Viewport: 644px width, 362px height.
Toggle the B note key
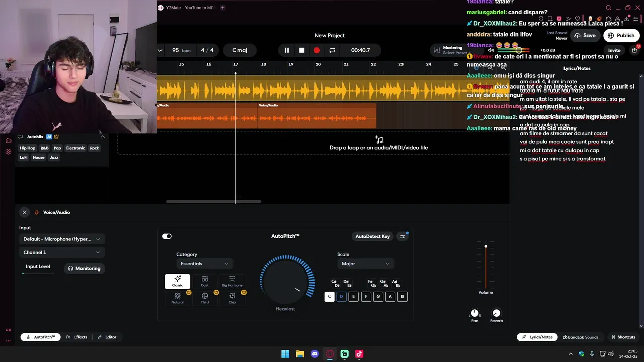[x=402, y=297]
